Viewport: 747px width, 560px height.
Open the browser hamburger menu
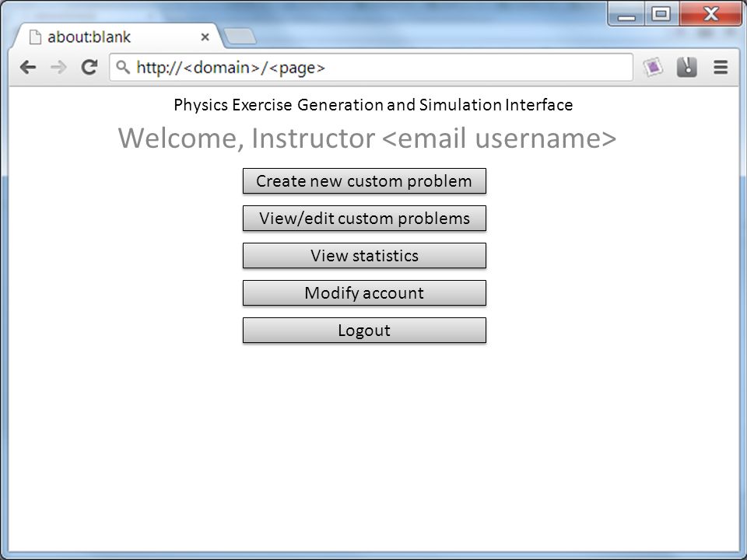[x=721, y=67]
